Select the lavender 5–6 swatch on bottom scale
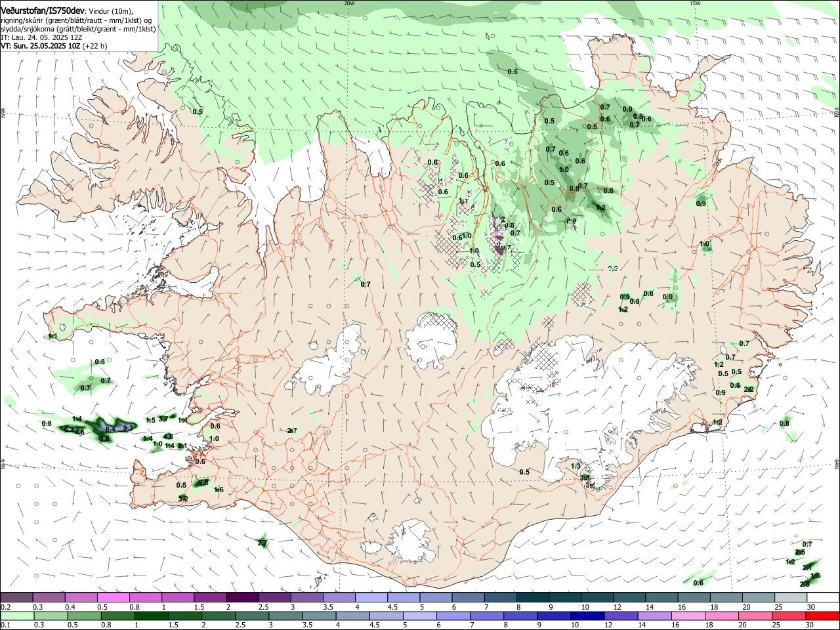840x630 pixels. click(x=420, y=616)
